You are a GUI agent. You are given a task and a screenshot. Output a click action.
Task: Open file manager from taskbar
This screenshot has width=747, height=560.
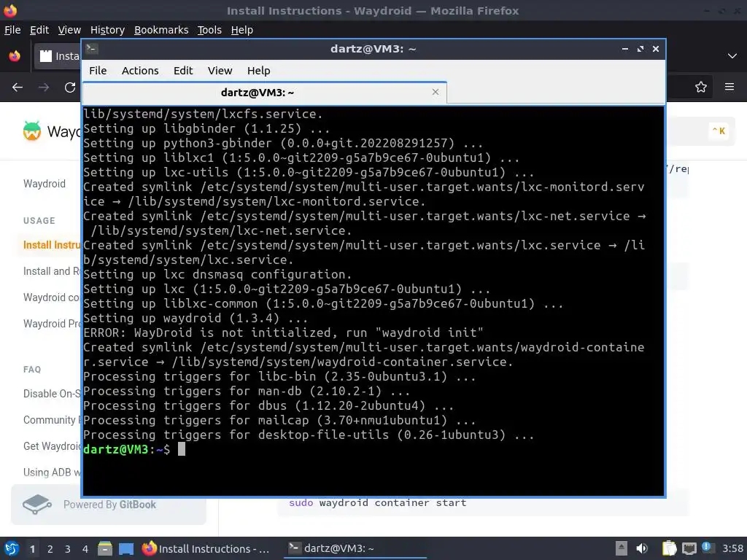pos(105,548)
